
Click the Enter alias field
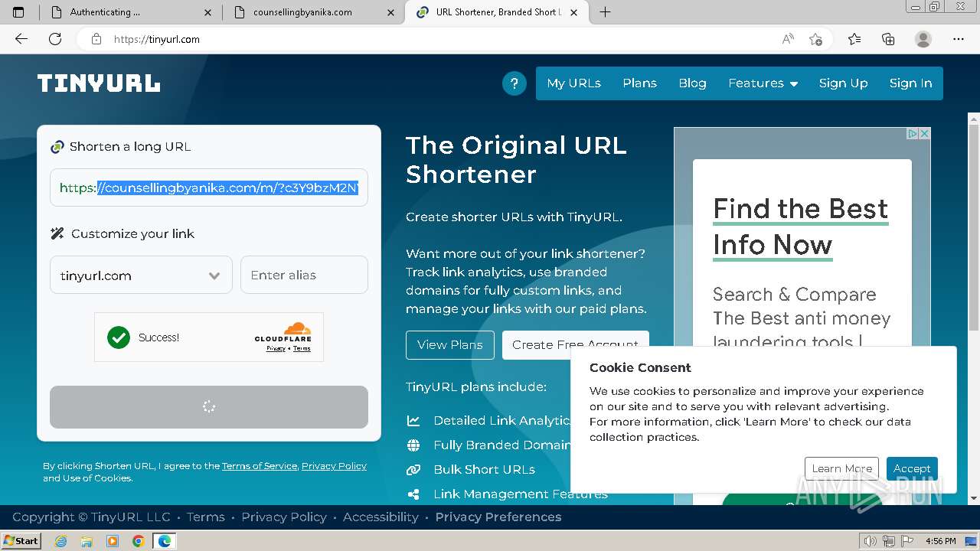coord(304,275)
